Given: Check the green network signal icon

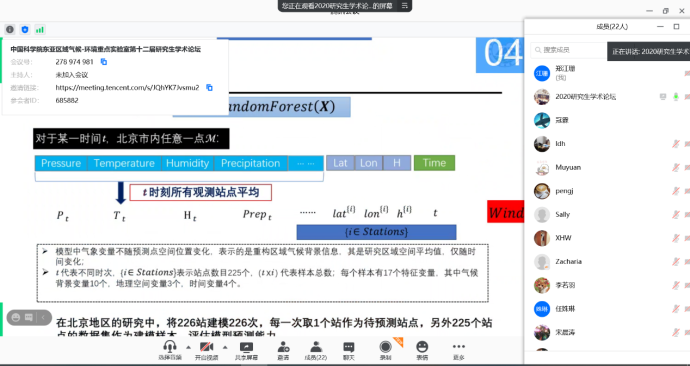Looking at the screenshot, I should [x=40, y=29].
